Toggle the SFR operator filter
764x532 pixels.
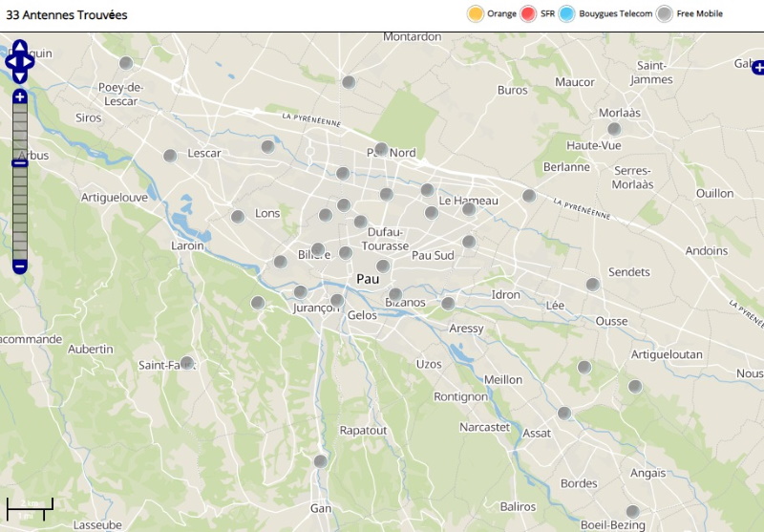coord(529,13)
